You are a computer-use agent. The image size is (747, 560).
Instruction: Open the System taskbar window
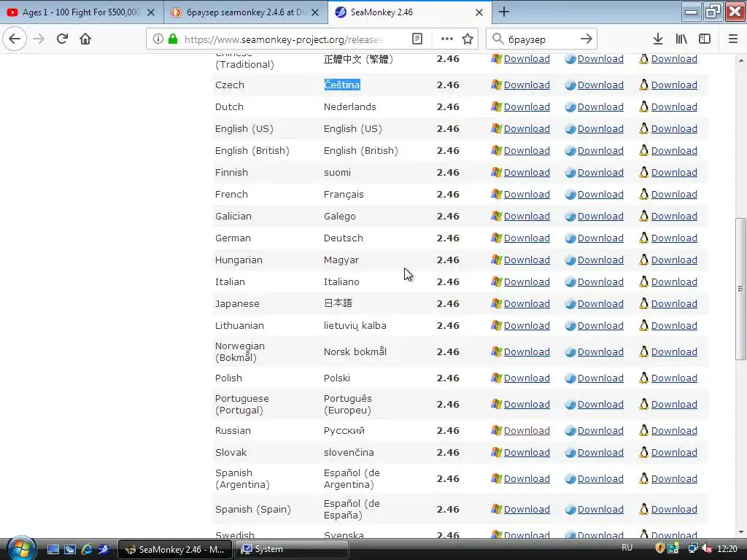pyautogui.click(x=292, y=550)
